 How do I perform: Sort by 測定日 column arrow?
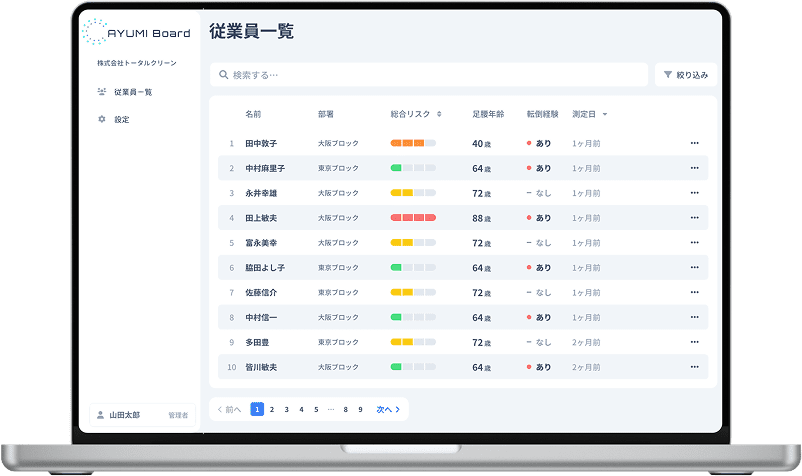coord(605,114)
